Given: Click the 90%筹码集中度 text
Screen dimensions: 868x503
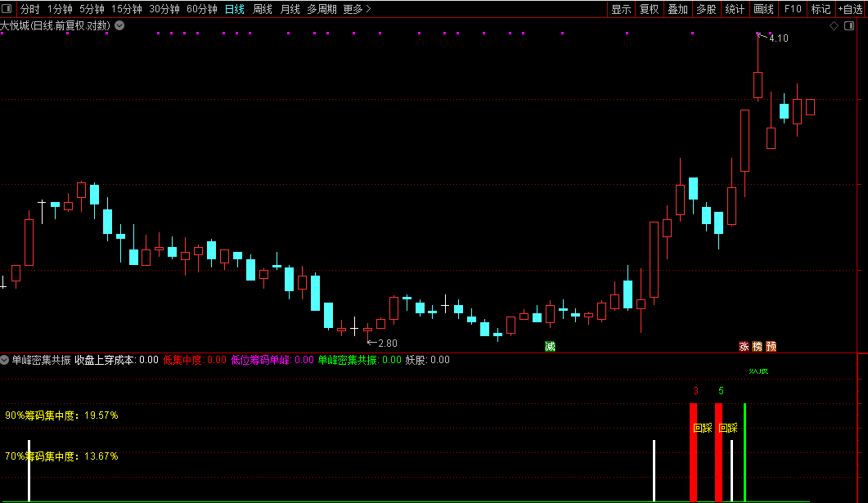Looking at the screenshot, I should tap(61, 415).
